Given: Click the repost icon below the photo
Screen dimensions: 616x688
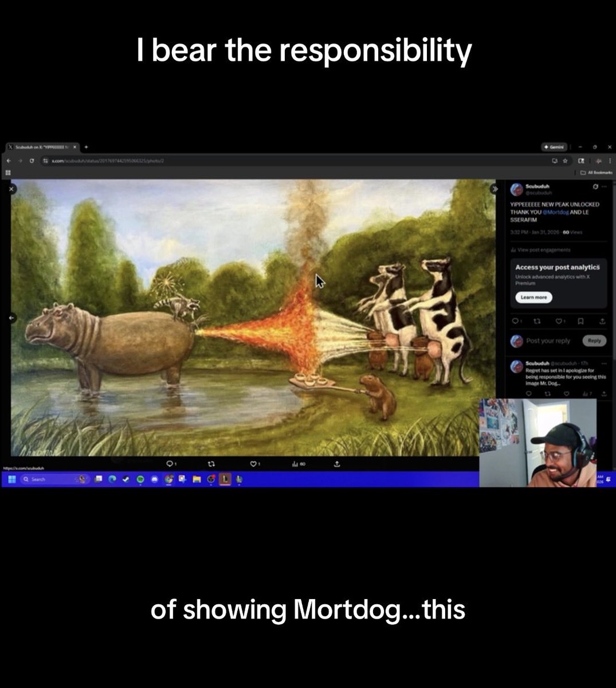Looking at the screenshot, I should [211, 463].
